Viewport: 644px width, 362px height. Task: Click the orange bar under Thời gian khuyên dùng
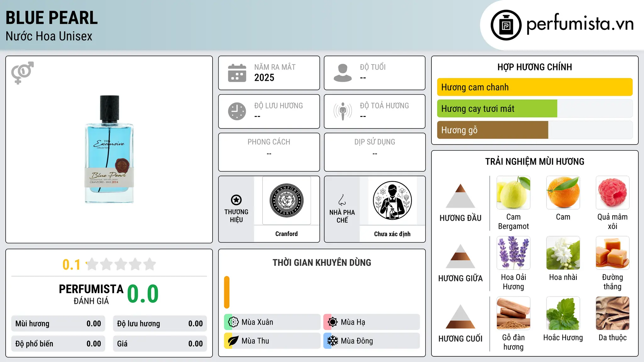(227, 292)
